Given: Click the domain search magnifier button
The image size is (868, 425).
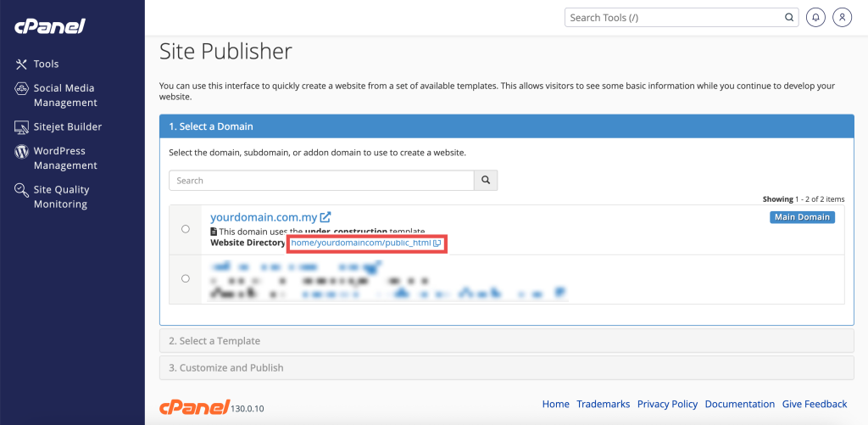Looking at the screenshot, I should [486, 181].
